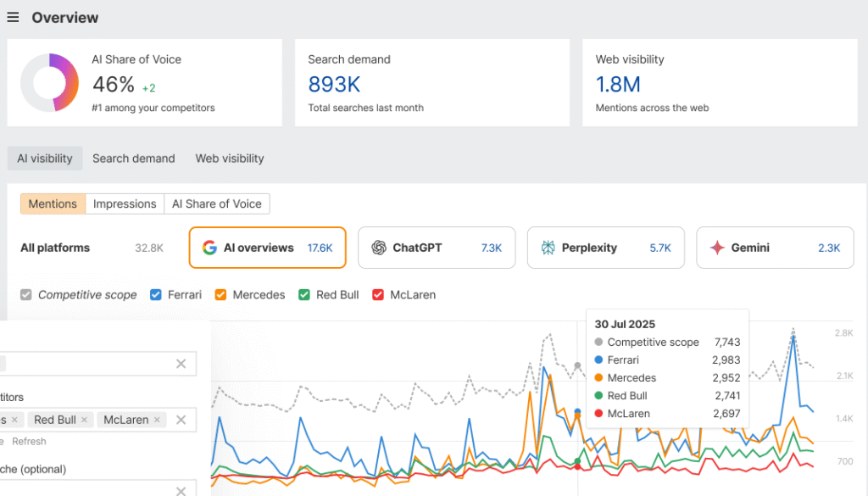Open the Web visibility tab

pos(230,159)
